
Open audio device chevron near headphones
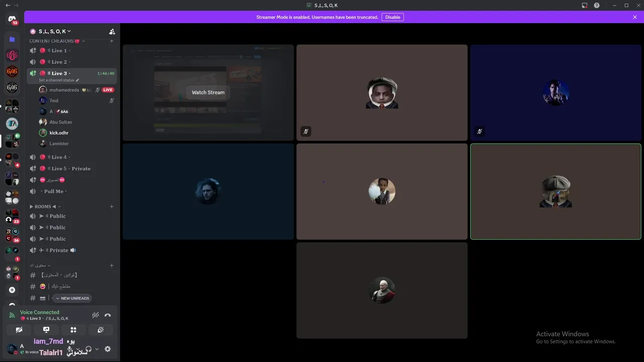click(x=97, y=349)
